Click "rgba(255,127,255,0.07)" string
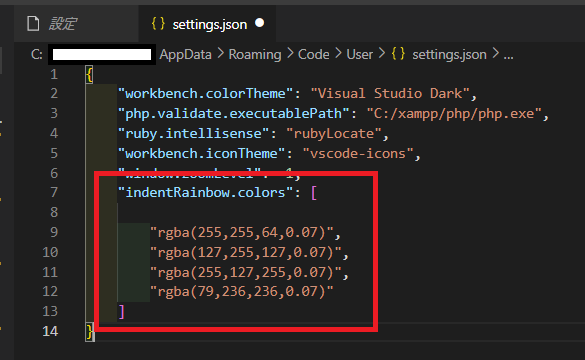The image size is (585, 360). (245, 272)
